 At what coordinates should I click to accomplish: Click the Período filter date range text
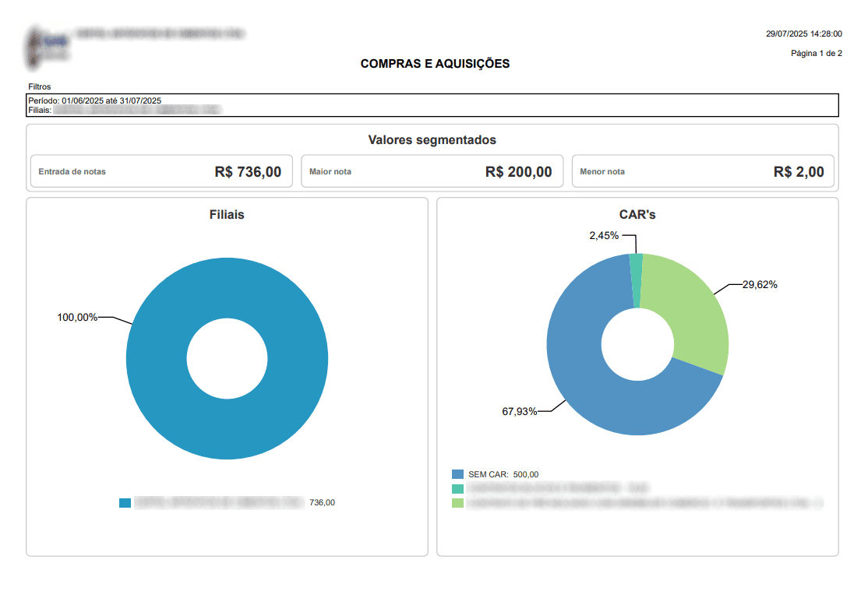pyautogui.click(x=94, y=101)
